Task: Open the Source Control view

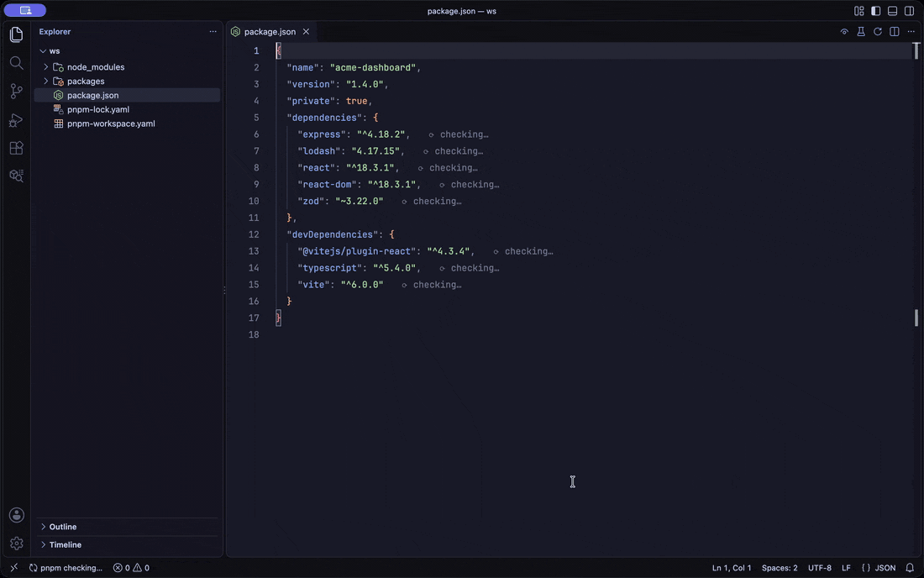Action: coord(17,91)
